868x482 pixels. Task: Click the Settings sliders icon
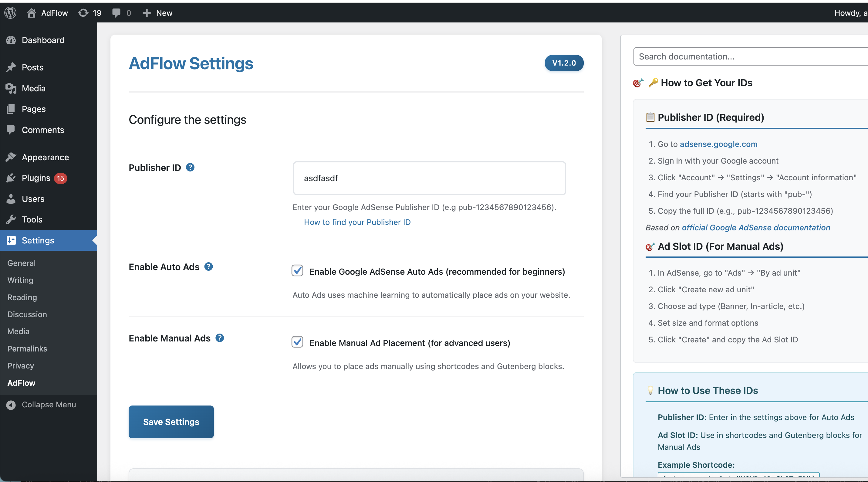tap(11, 240)
